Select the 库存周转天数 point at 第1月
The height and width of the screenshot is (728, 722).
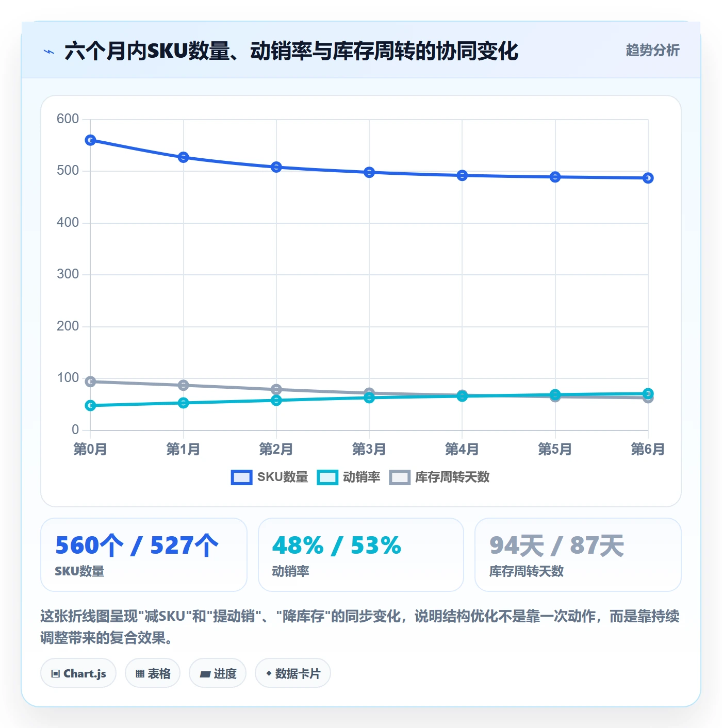coord(183,385)
